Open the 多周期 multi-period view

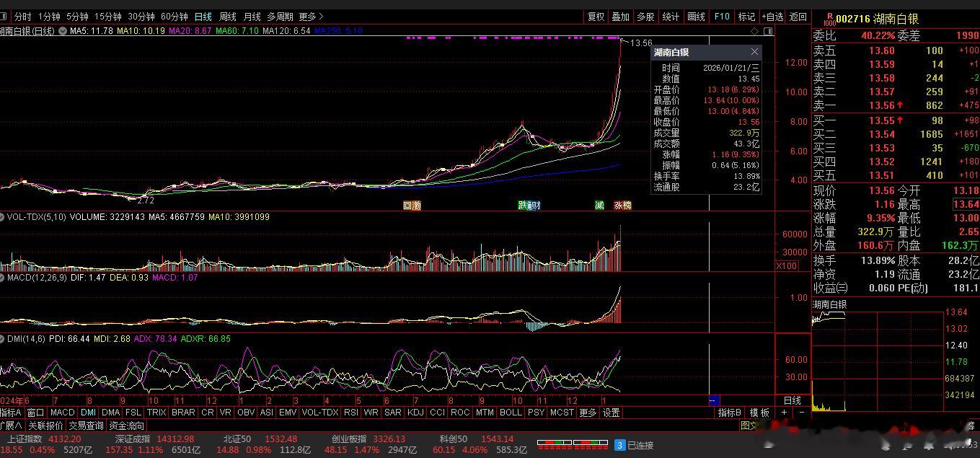point(280,17)
